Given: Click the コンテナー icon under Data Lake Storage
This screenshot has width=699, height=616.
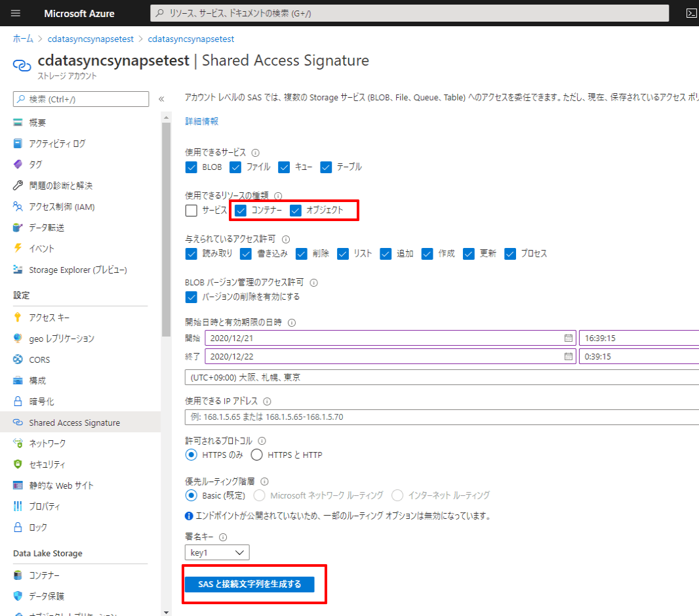Looking at the screenshot, I should (x=18, y=575).
